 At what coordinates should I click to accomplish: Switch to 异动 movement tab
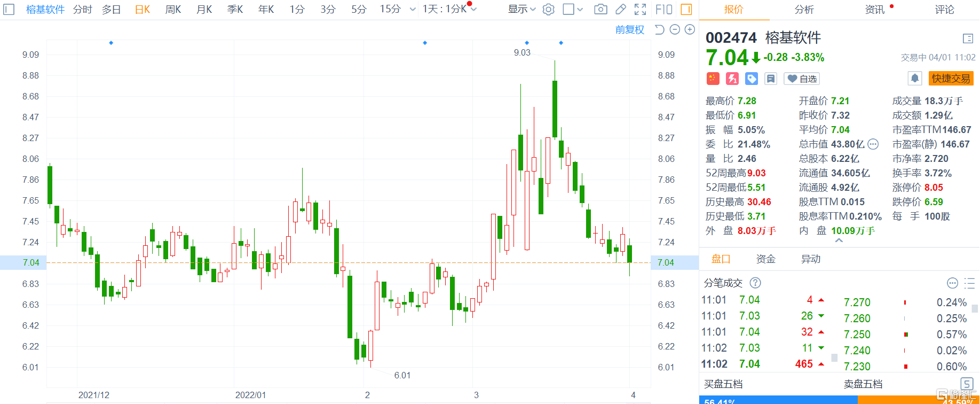[811, 259]
